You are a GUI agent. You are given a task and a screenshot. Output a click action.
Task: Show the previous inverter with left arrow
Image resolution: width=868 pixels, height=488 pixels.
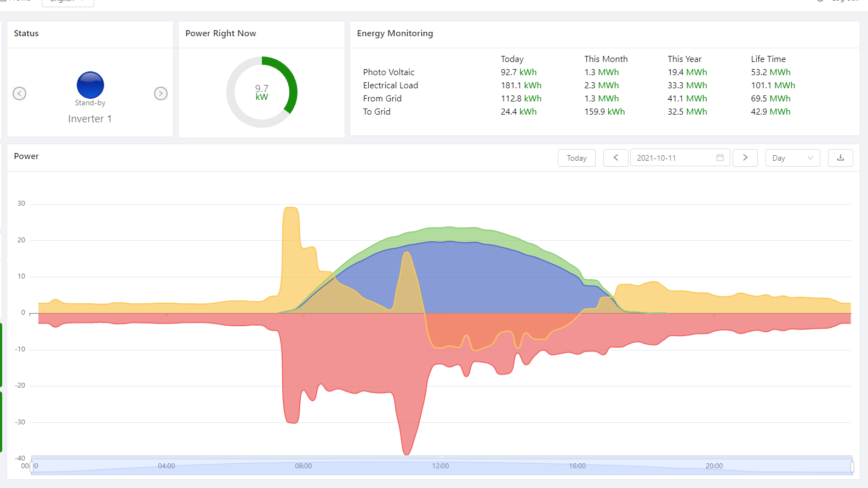20,94
